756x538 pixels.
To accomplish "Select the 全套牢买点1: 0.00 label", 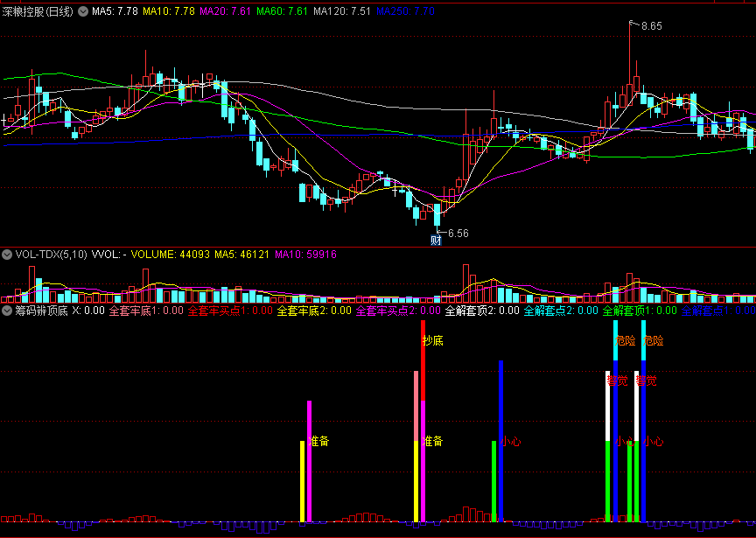I will (x=230, y=311).
